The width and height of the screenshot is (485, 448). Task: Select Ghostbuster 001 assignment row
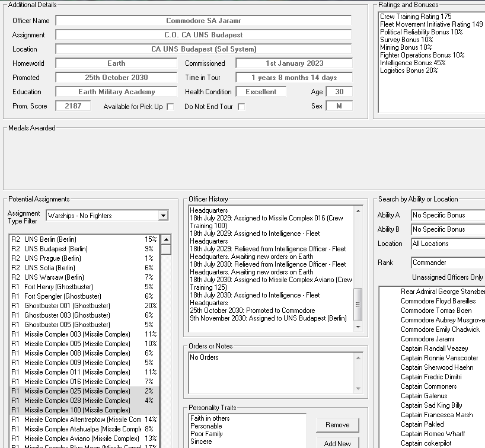[x=84, y=306]
